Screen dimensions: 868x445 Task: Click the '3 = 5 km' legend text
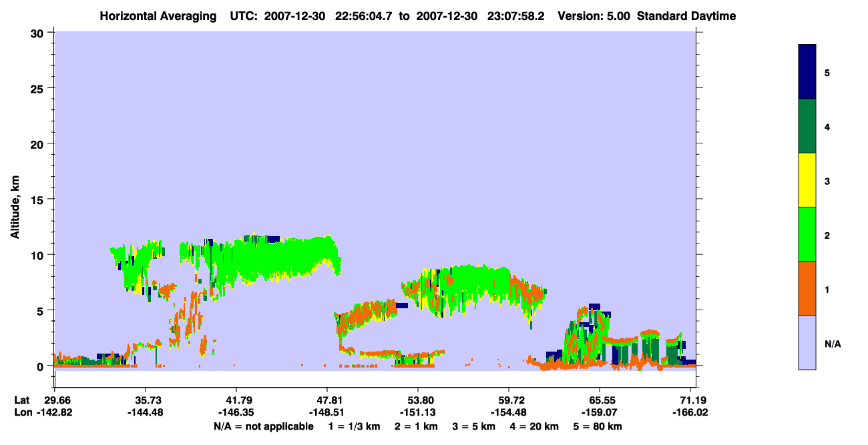pyautogui.click(x=474, y=426)
